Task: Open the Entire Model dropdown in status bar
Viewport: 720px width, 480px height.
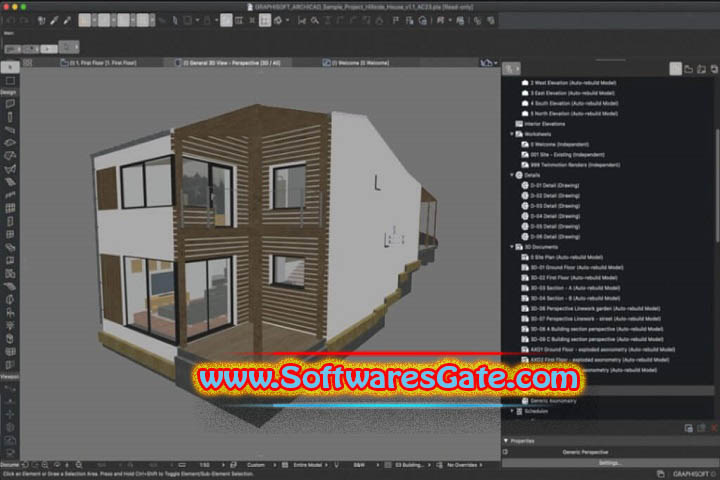Action: [308, 465]
